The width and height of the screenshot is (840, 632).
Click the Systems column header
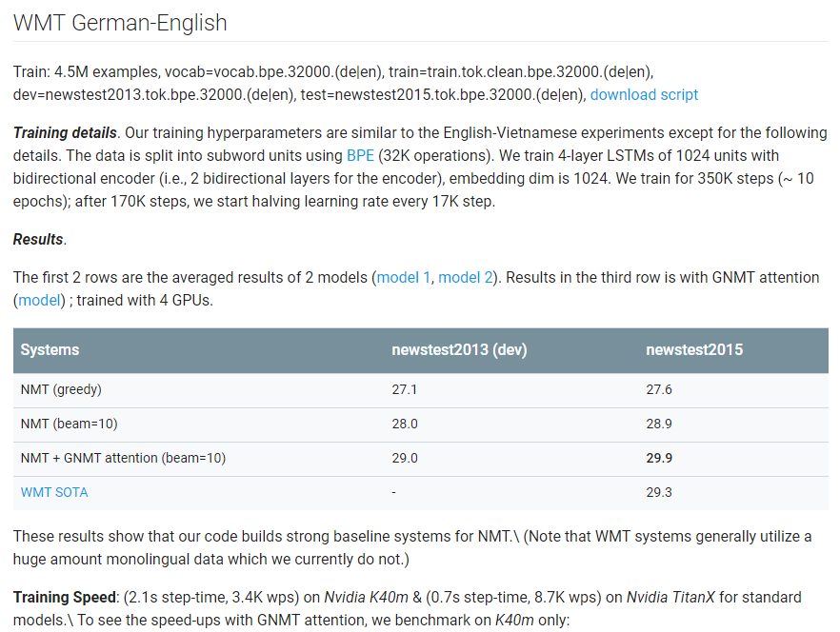coord(50,349)
